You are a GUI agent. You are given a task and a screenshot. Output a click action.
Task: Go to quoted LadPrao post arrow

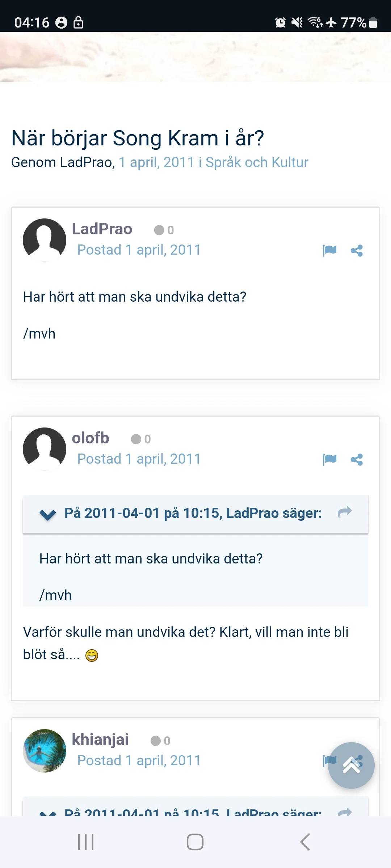click(345, 512)
